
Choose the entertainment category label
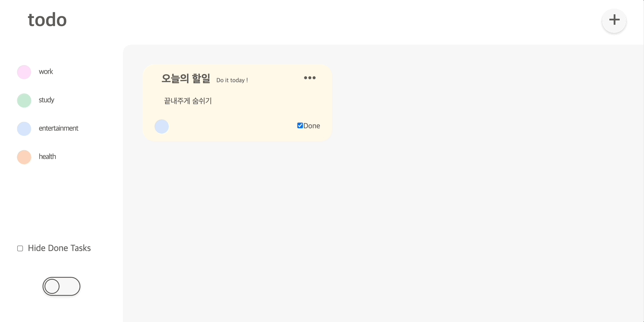click(x=58, y=128)
